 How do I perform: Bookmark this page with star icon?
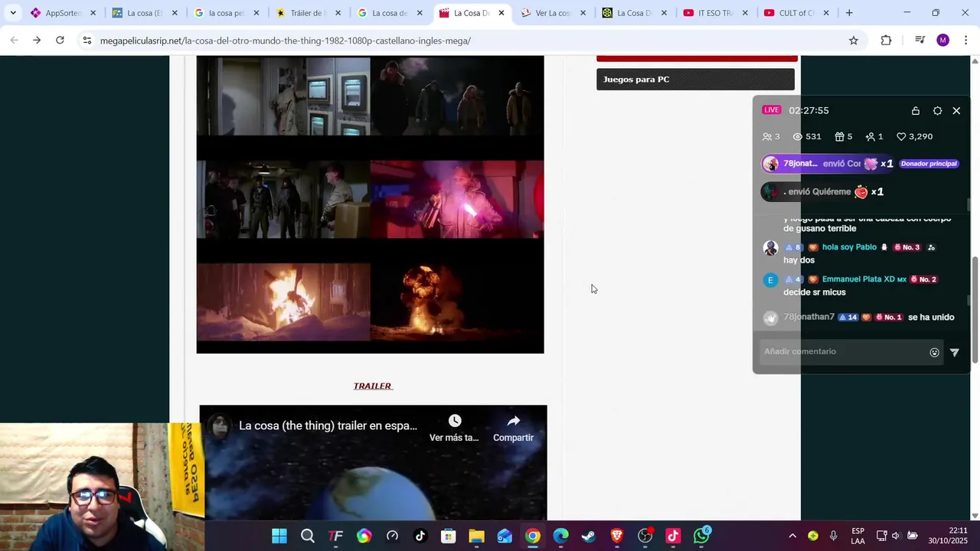[854, 41]
